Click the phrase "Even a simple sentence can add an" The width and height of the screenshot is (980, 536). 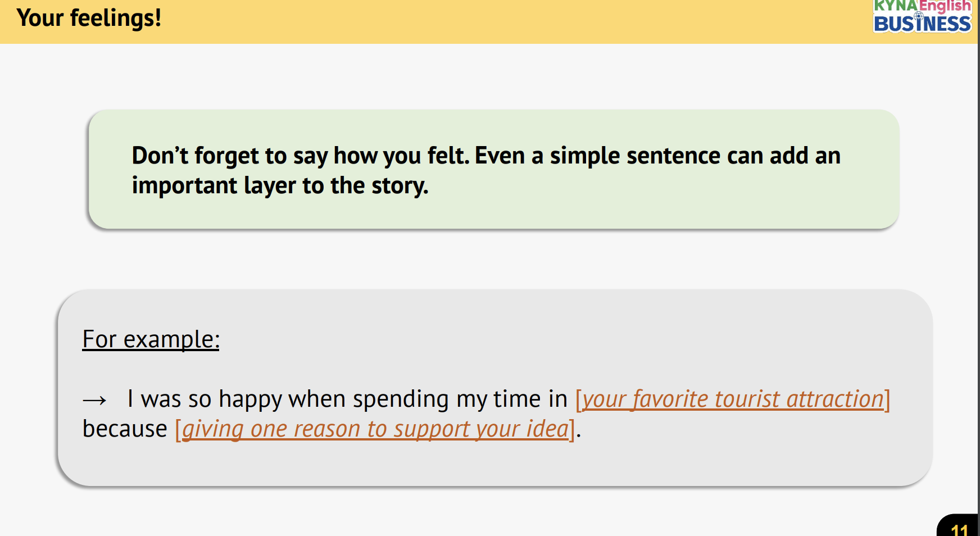(x=657, y=156)
